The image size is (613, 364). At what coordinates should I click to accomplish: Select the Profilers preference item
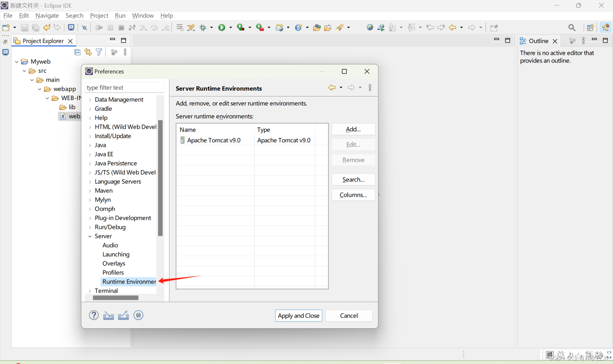[x=113, y=273]
